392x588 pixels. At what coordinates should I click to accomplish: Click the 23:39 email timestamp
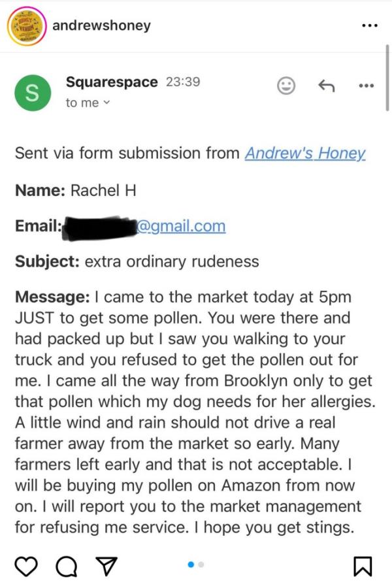183,82
